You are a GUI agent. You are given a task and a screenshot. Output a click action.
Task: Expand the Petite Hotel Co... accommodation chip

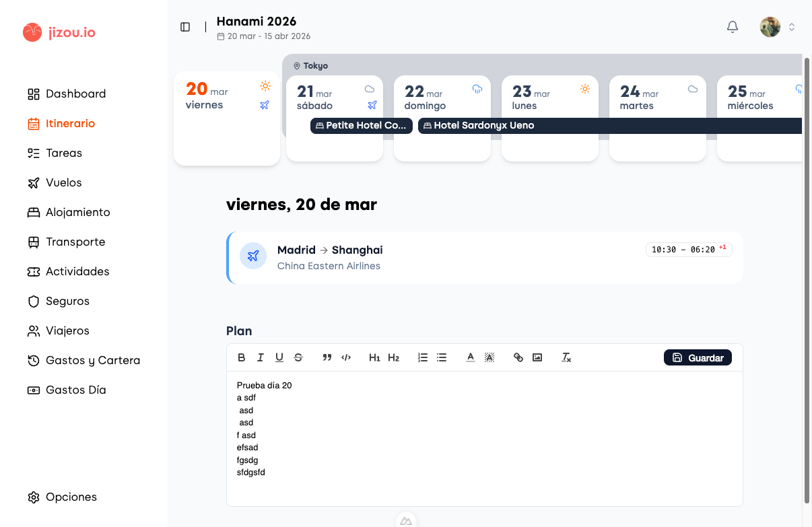pos(362,125)
